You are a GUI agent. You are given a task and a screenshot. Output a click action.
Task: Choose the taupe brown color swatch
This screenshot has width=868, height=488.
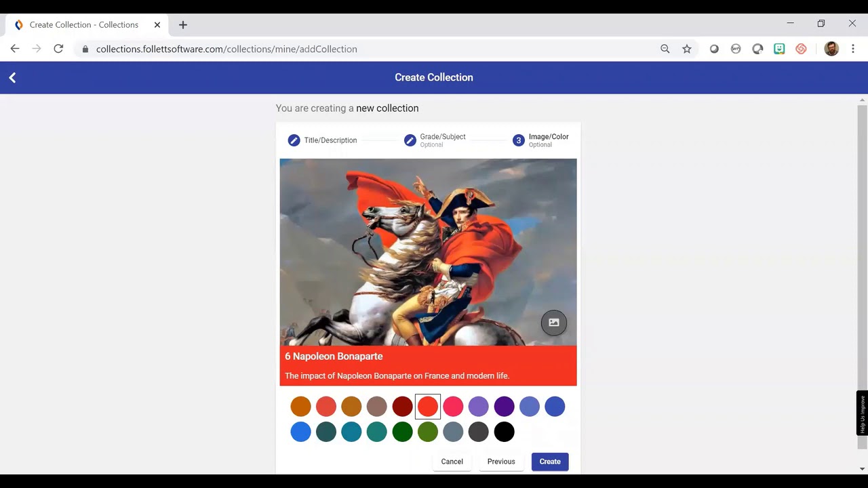click(377, 407)
